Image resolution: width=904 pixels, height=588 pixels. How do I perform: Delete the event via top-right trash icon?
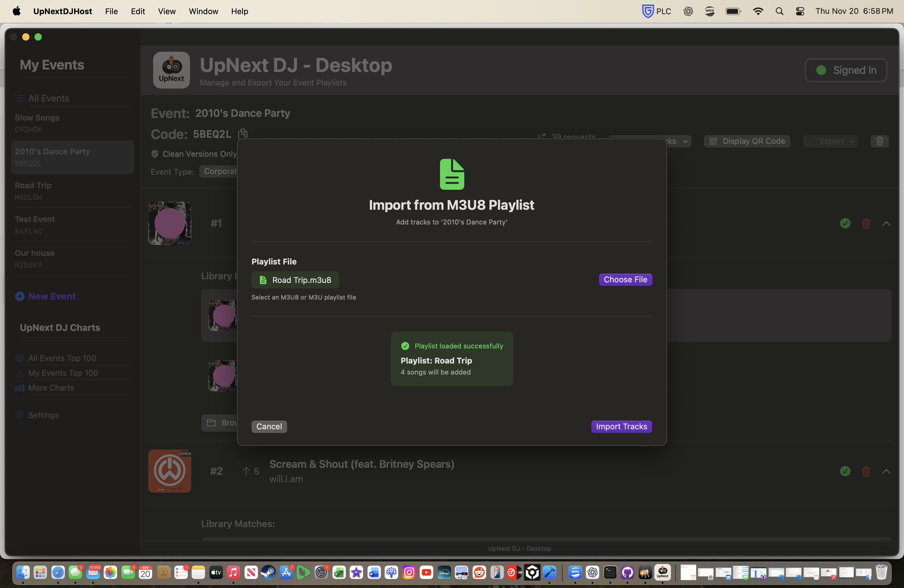[879, 141]
